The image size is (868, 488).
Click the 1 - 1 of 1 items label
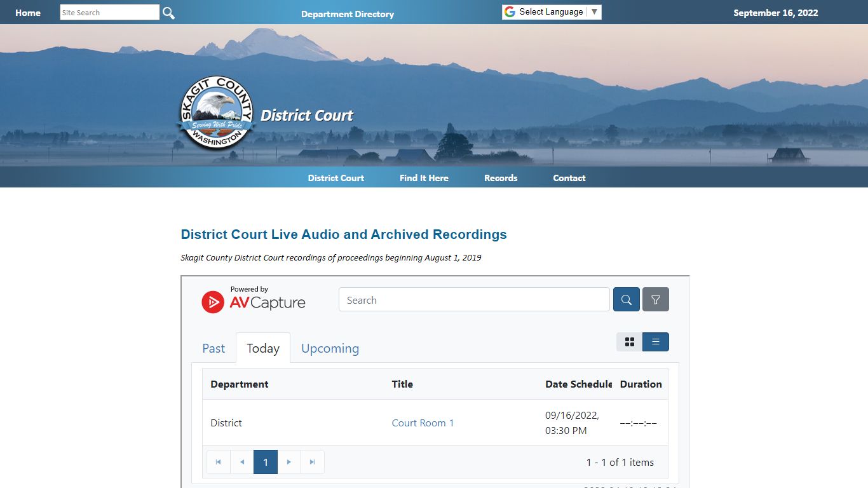[x=620, y=462]
